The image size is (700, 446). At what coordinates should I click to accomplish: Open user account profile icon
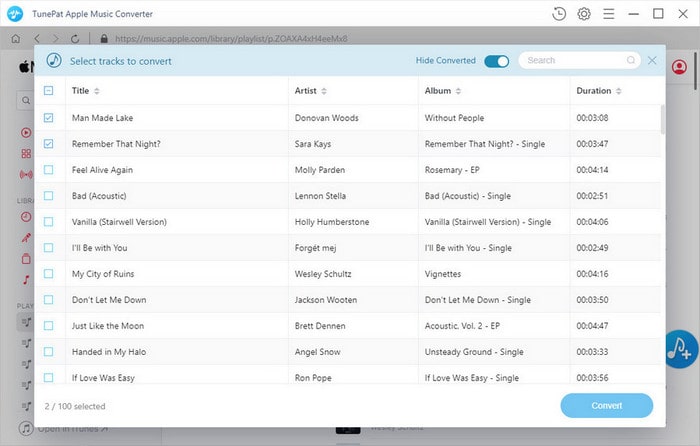pyautogui.click(x=679, y=67)
